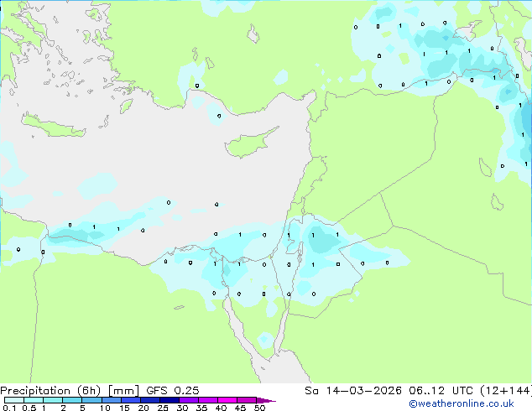Click the 1–2 mm legend color box

53,400
